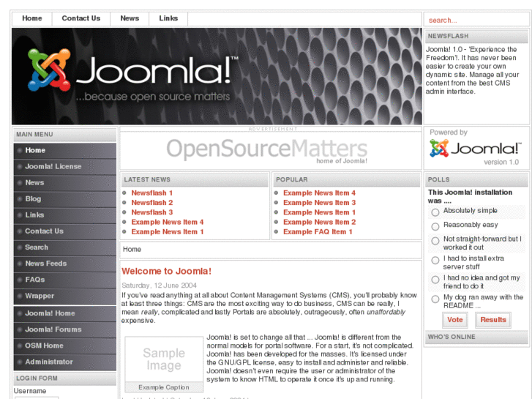The width and height of the screenshot is (532, 399).
Task: Open Example News Item 3 in Popular list
Action: (319, 203)
